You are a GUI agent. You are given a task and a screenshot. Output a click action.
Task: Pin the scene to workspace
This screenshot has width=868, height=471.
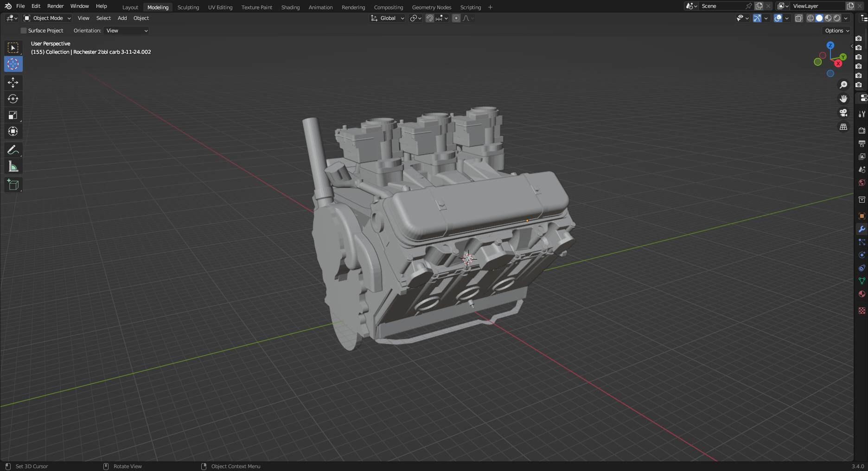[x=748, y=6]
